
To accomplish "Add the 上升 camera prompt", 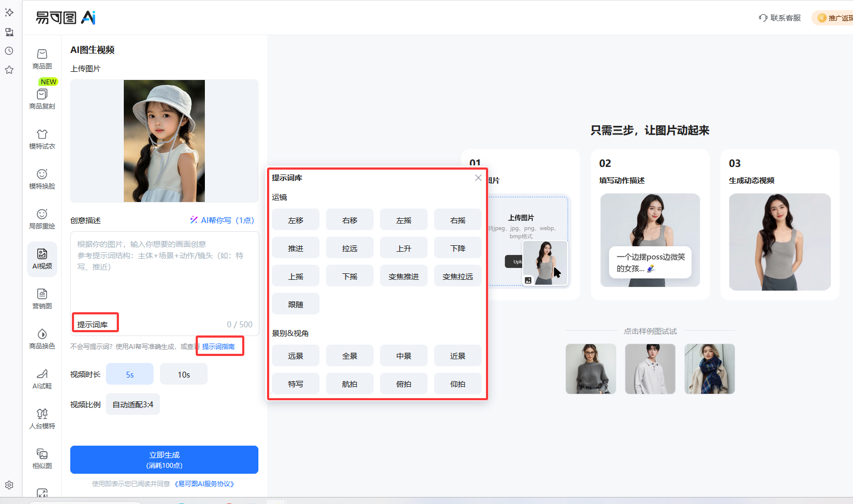I will click(404, 248).
